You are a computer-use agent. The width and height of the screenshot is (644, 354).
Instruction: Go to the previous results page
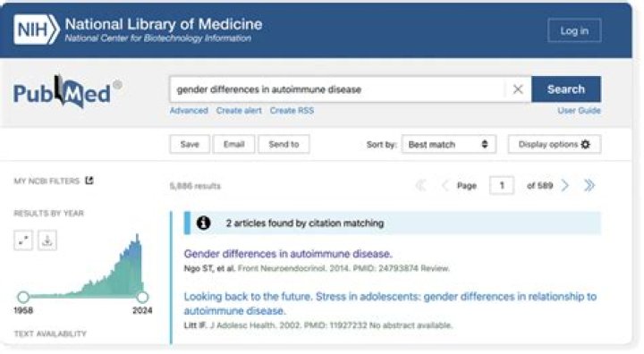coord(445,186)
